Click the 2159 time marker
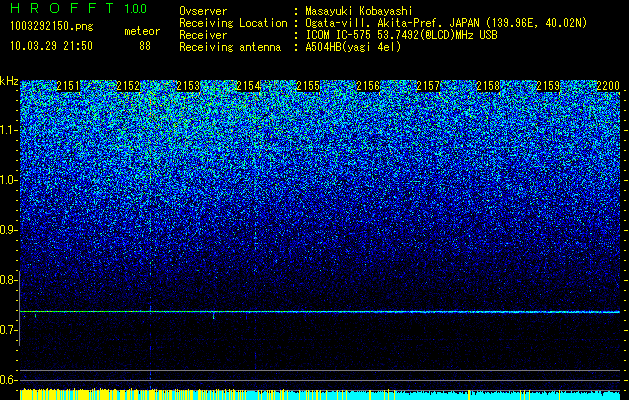This screenshot has height=400, width=629. [x=548, y=86]
